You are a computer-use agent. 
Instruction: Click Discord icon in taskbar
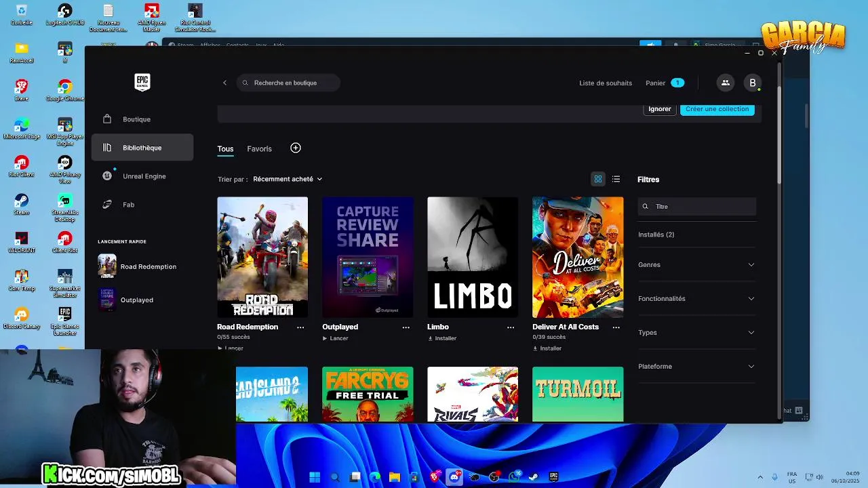[x=454, y=477]
